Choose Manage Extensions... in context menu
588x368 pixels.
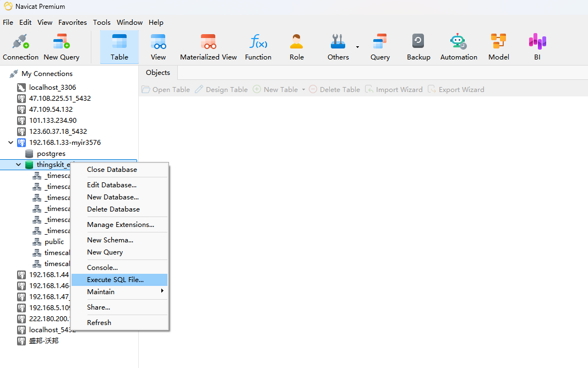(x=119, y=225)
